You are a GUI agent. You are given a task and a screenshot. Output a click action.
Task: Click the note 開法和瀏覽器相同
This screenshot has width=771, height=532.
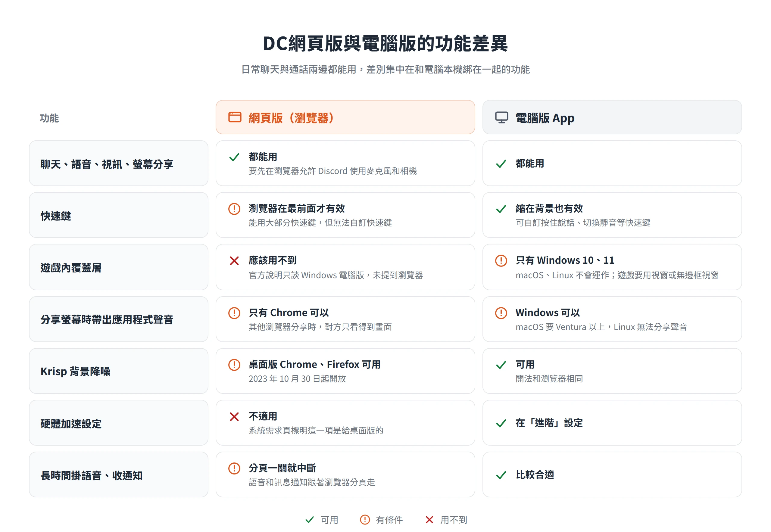click(x=549, y=379)
